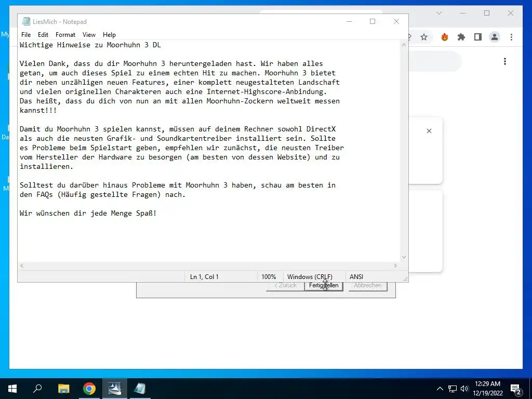The image size is (532, 399).
Task: Open the page's three-dot options below toolbar
Action: click(x=505, y=61)
